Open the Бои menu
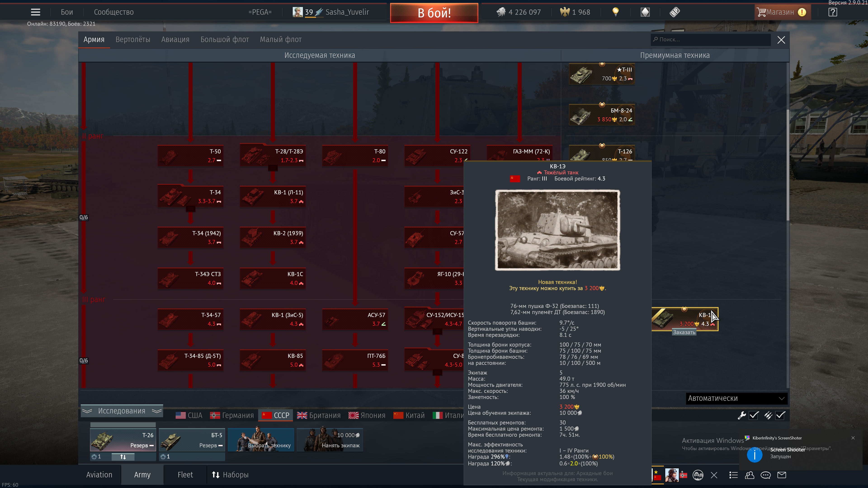 tap(67, 12)
